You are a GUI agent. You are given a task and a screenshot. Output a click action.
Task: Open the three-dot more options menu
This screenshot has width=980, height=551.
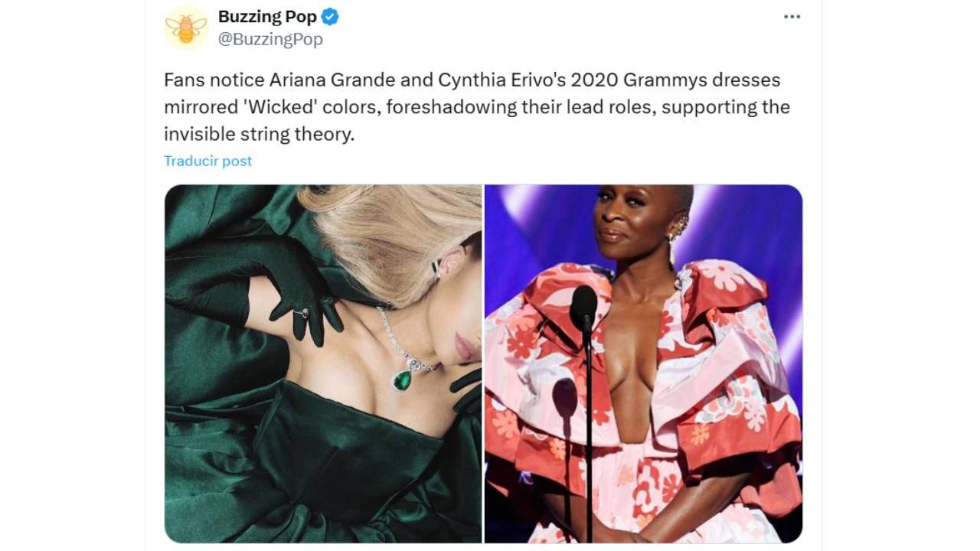792,17
